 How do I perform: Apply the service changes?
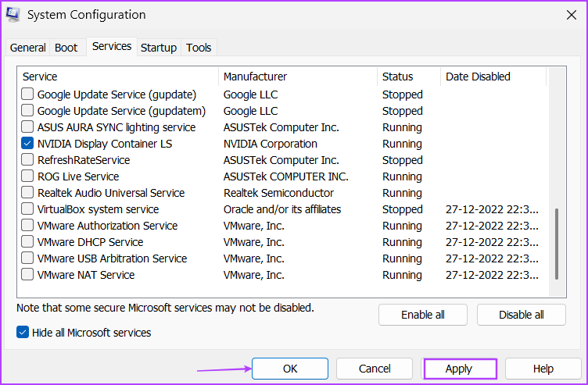(x=459, y=369)
